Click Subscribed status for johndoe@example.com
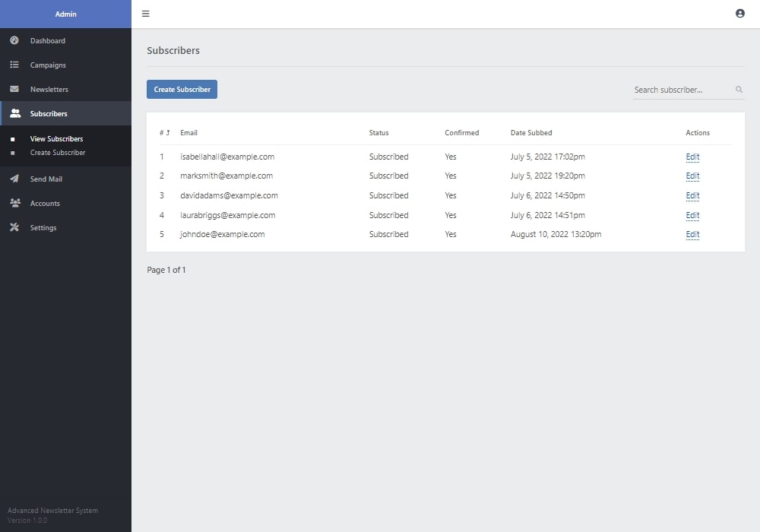760x532 pixels. 388,234
